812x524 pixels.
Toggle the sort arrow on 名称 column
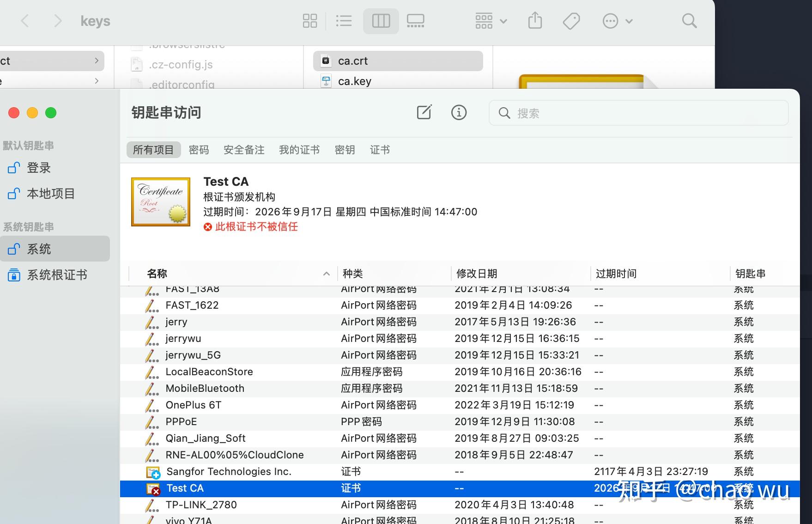[x=327, y=273]
